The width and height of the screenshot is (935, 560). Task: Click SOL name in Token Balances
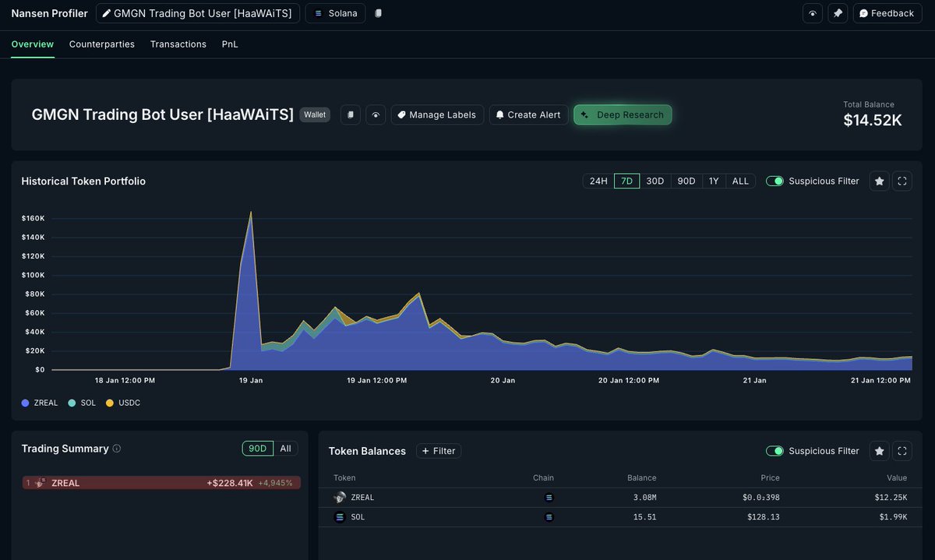pos(358,516)
